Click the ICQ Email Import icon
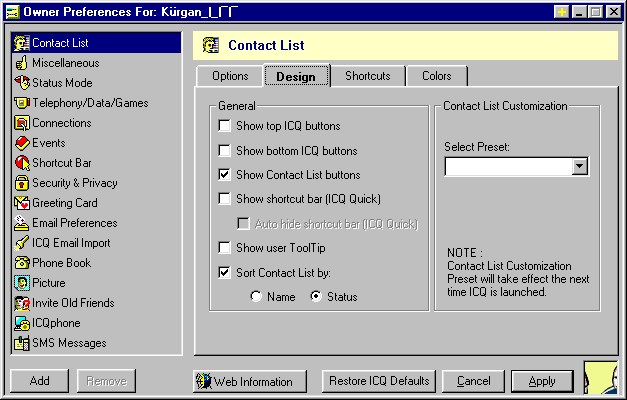627x400 pixels. 22,243
